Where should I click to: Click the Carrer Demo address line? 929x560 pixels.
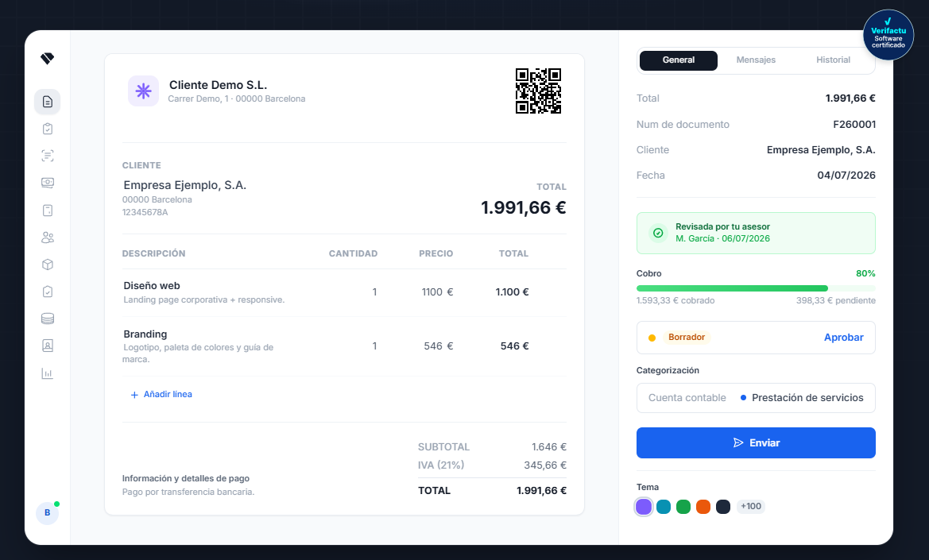point(236,98)
